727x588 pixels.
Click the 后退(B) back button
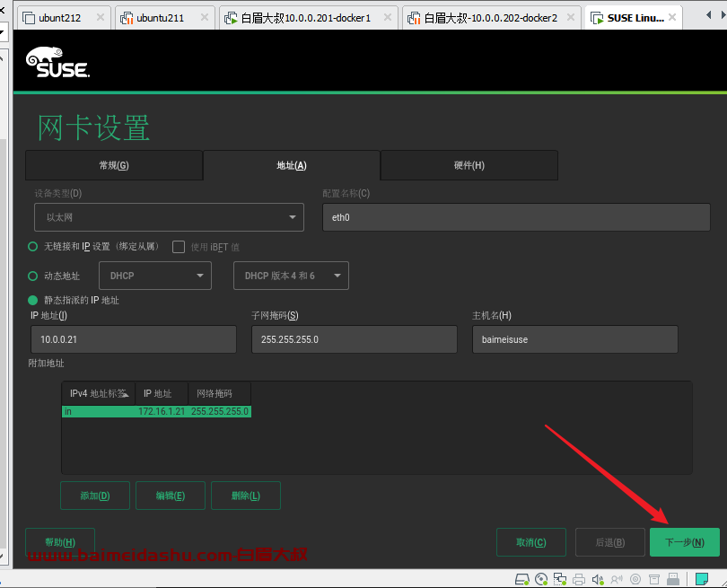coord(610,542)
